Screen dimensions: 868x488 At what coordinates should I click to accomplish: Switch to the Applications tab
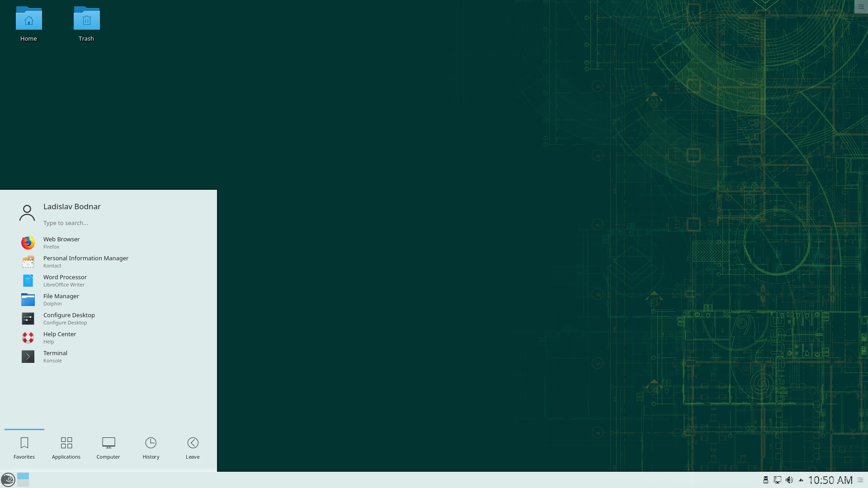[66, 447]
